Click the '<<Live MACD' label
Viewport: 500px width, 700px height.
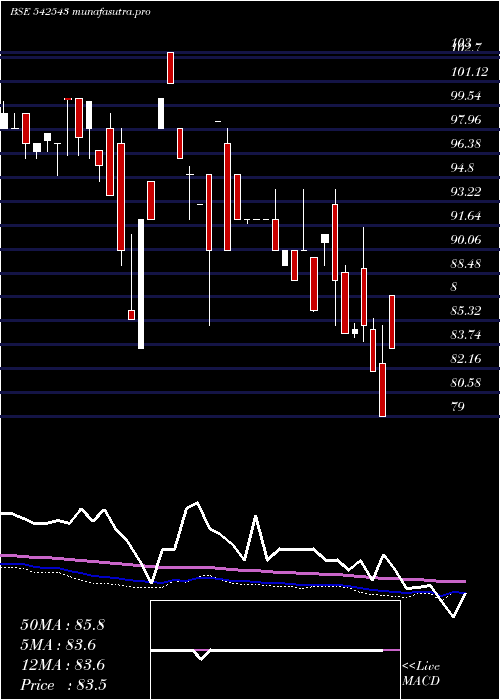[x=421, y=674]
